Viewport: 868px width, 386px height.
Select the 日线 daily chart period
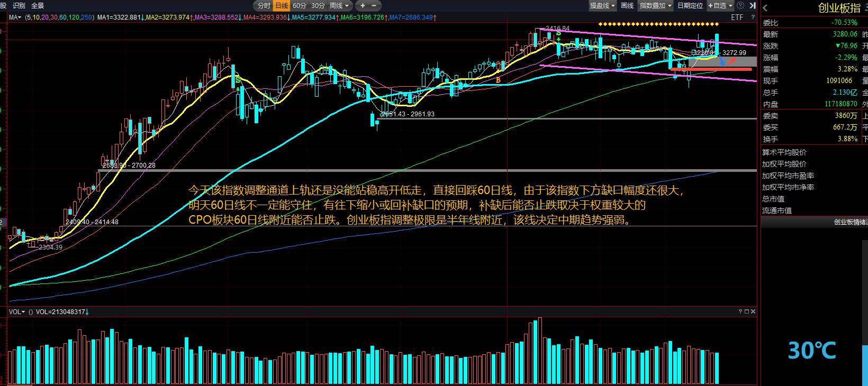(282, 6)
